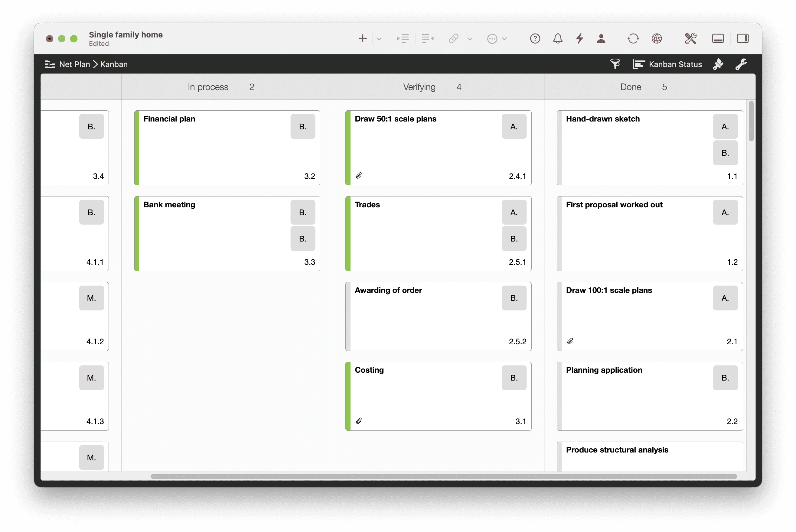Click the Done column header
The height and width of the screenshot is (532, 796).
pyautogui.click(x=649, y=87)
